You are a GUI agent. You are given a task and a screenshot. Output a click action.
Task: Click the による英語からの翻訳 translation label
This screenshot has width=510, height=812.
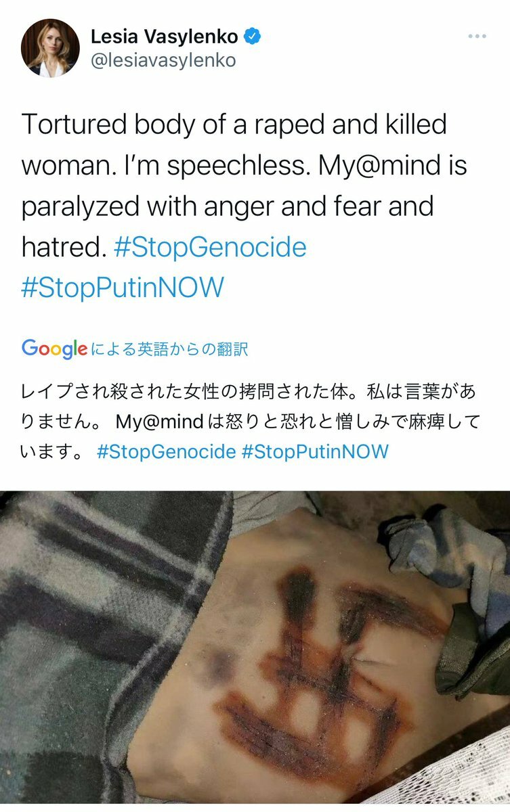click(x=169, y=349)
